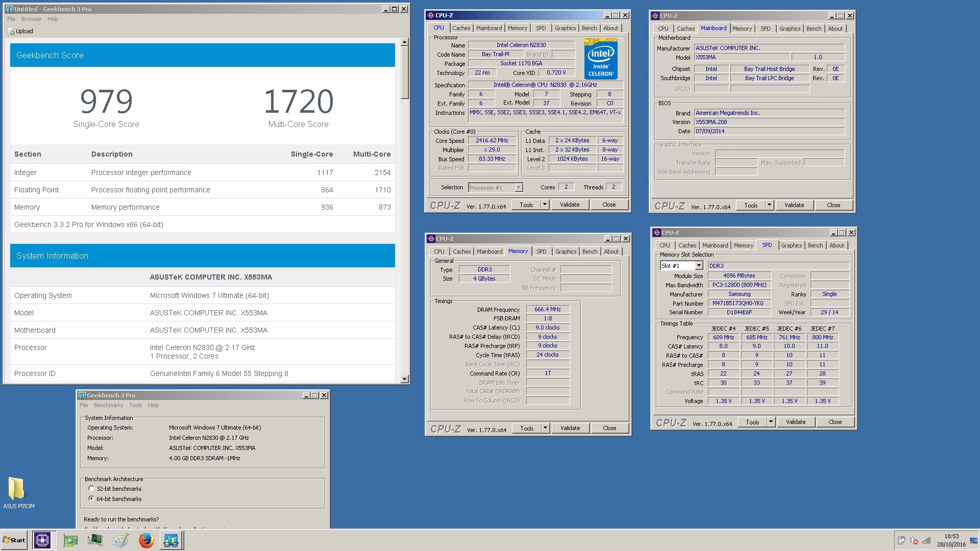Open Browser menu in Geekbench results window
Image resolution: width=980 pixels, height=551 pixels.
31,19
